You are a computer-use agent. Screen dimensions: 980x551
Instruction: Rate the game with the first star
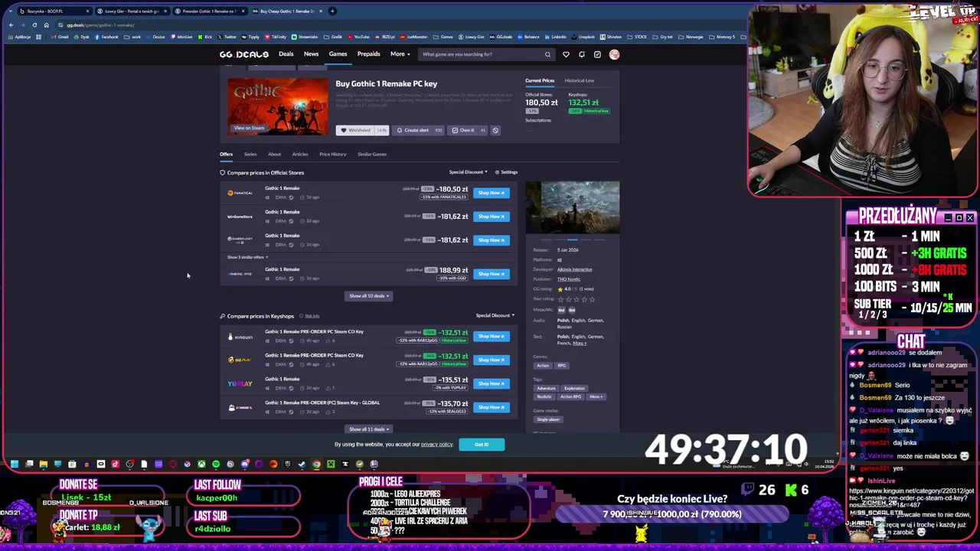click(560, 299)
